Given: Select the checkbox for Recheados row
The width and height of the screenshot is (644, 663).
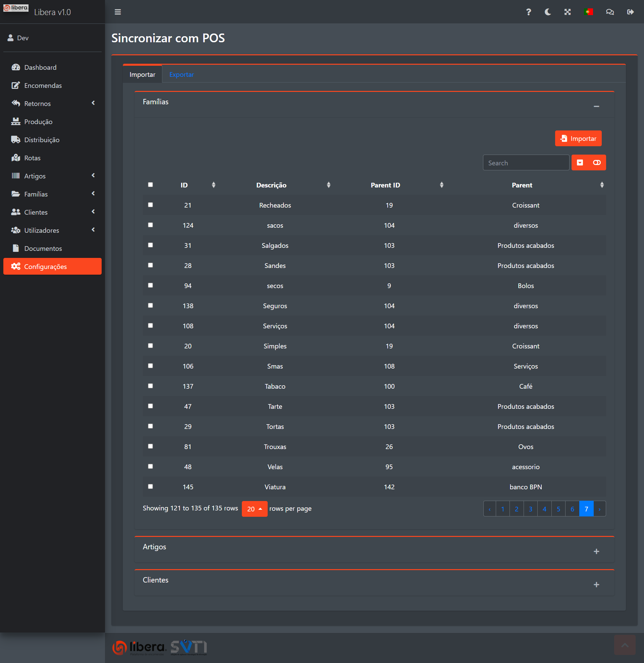Looking at the screenshot, I should tap(151, 205).
